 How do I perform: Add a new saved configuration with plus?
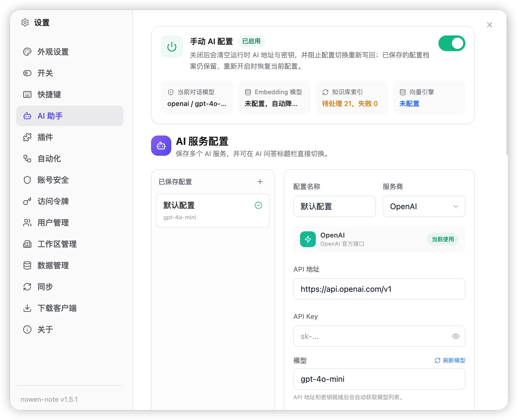(260, 182)
